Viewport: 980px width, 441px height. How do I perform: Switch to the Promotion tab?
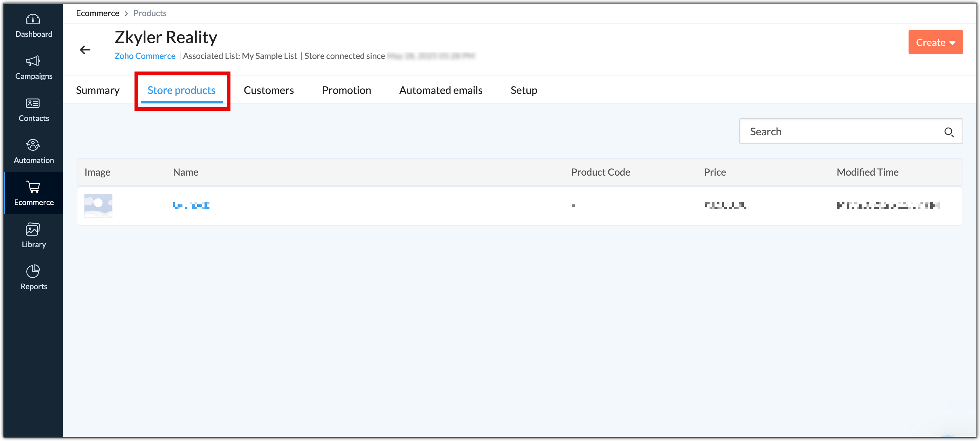pos(346,90)
